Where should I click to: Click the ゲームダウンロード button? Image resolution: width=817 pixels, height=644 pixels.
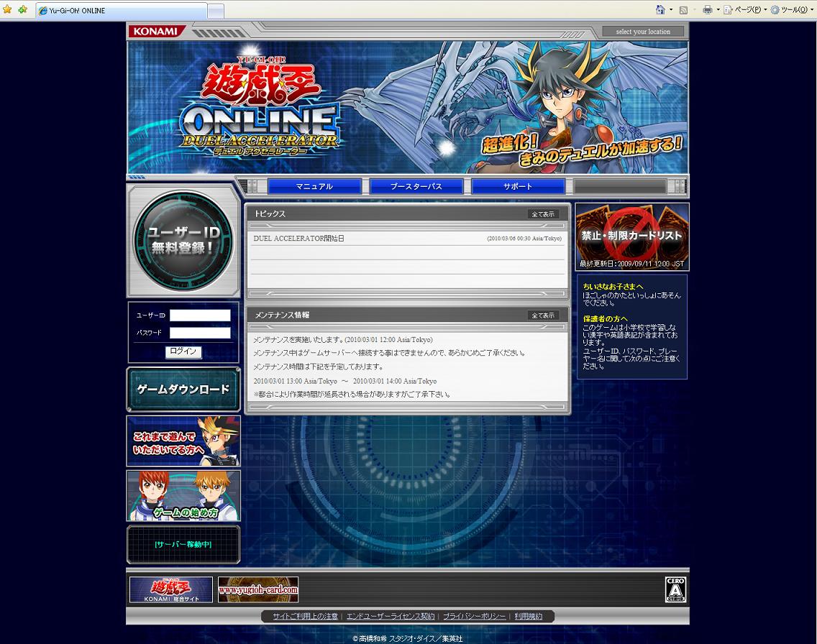(x=183, y=389)
